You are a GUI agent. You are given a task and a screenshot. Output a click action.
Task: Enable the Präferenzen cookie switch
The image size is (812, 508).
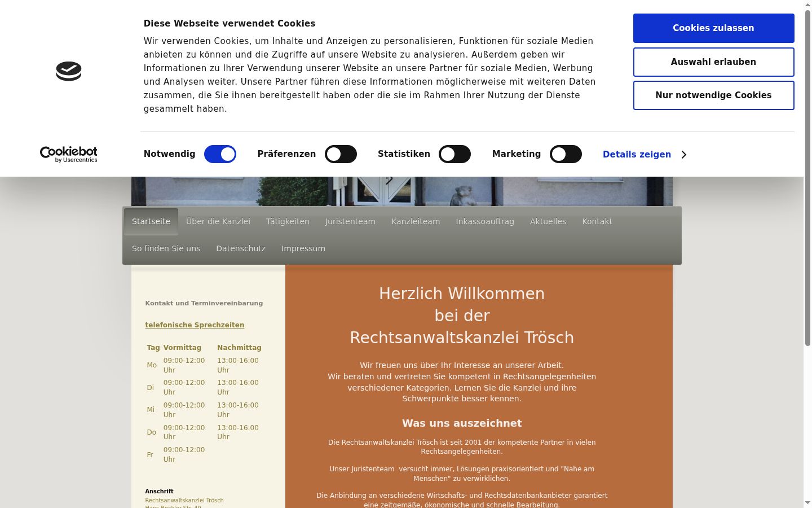[341, 154]
